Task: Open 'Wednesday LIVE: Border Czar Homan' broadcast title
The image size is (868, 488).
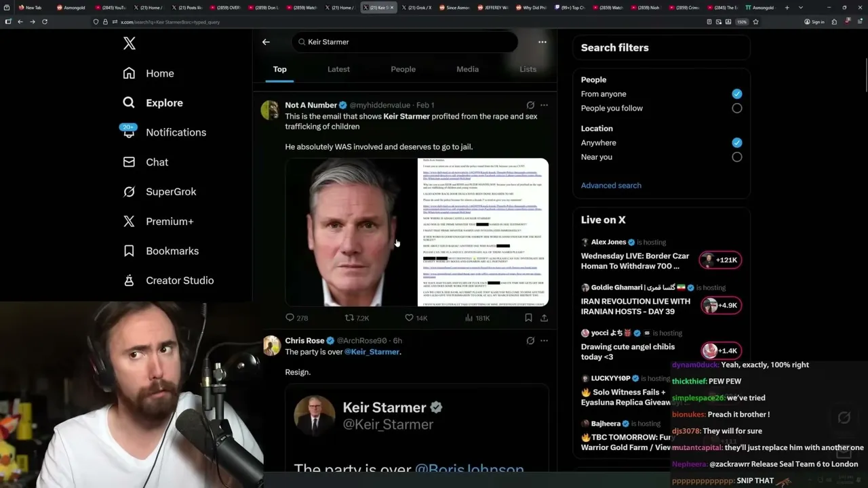Action: [635, 261]
